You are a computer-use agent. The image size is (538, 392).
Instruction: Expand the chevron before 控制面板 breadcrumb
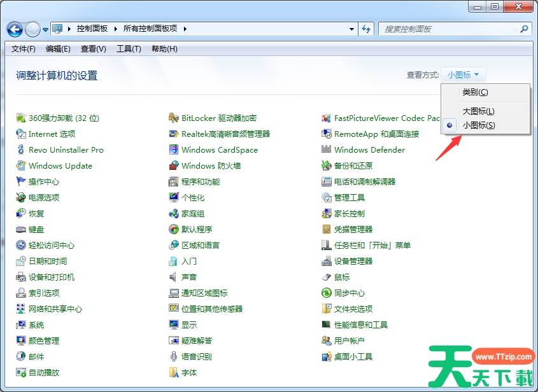[x=69, y=29]
